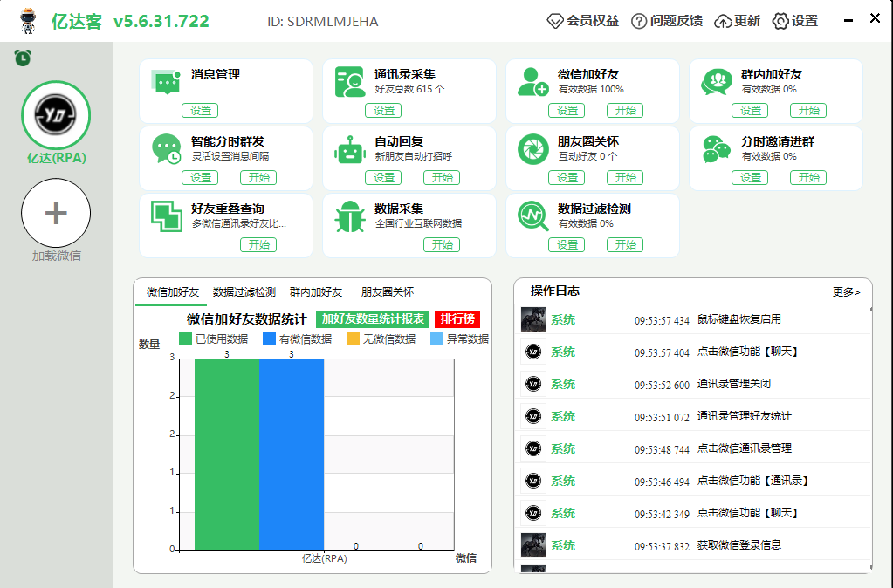Open 设置 for 消息管理

(x=200, y=111)
